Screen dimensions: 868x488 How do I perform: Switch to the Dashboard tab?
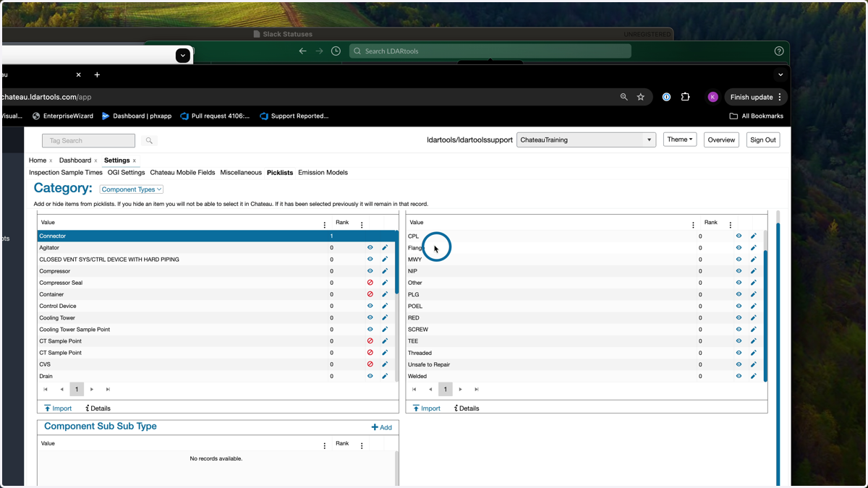tap(75, 160)
